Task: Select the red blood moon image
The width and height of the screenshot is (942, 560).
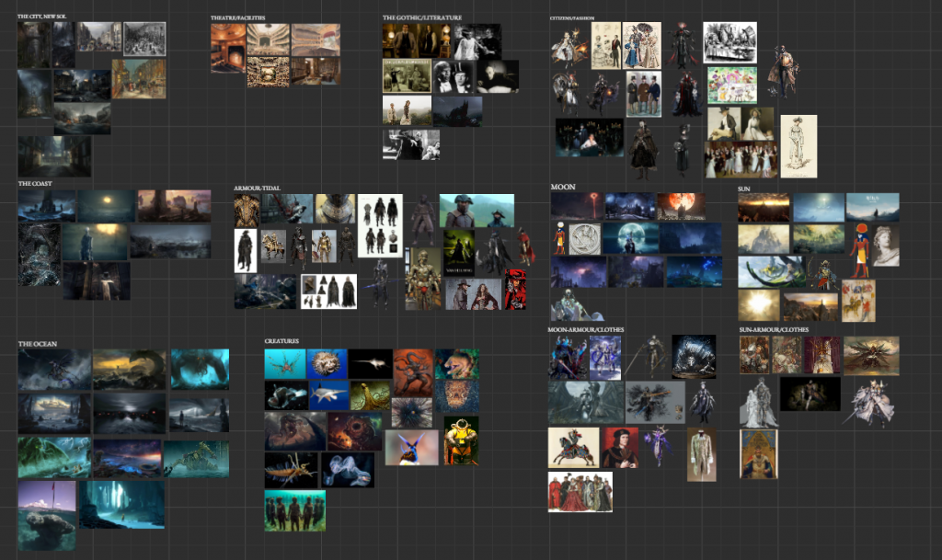Action: (x=681, y=207)
